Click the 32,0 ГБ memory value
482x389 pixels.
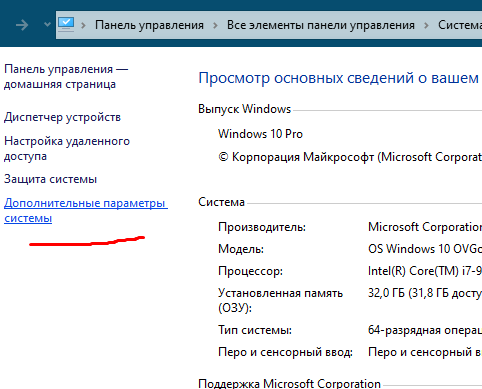425,293
